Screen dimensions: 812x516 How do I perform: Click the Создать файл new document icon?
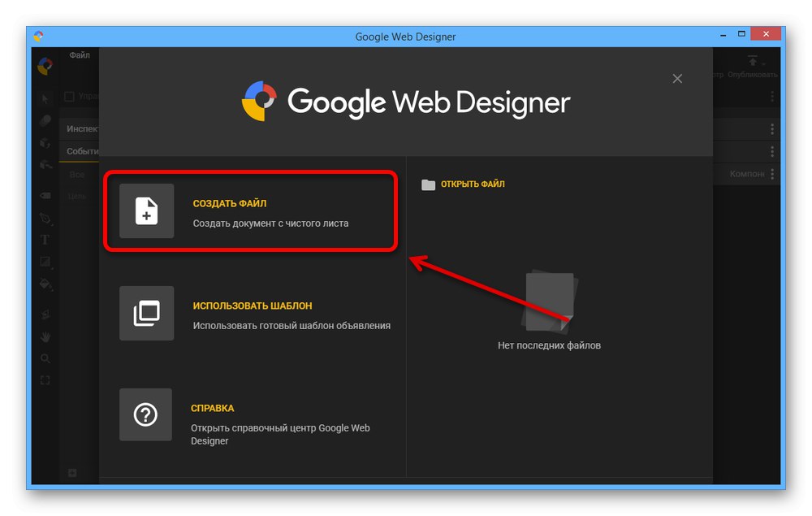point(146,210)
